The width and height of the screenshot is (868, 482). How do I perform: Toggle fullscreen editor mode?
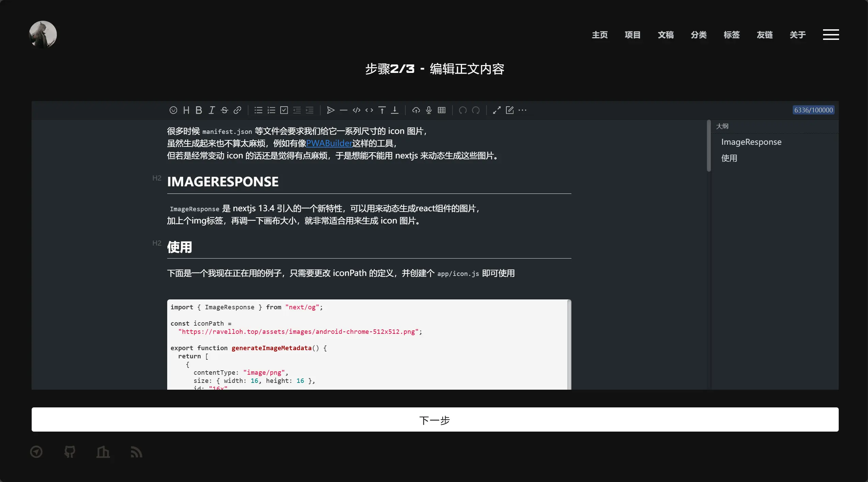[x=496, y=110]
